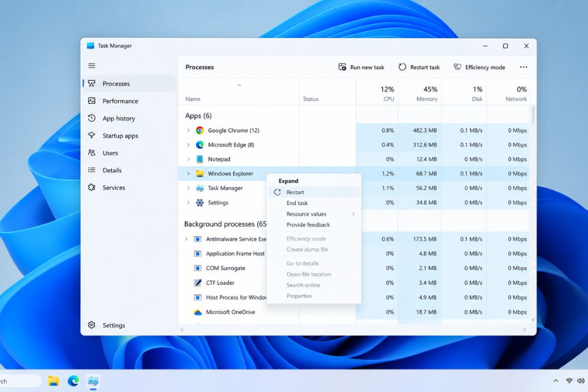Screen dimensions: 588x392
Task: Click the Task Manager icon in process list
Action: pyautogui.click(x=200, y=188)
